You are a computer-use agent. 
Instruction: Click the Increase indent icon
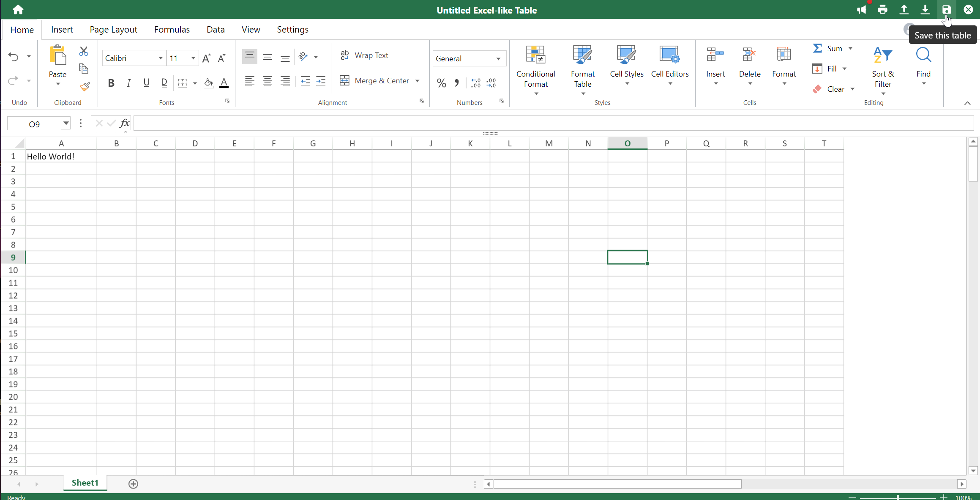(x=321, y=81)
